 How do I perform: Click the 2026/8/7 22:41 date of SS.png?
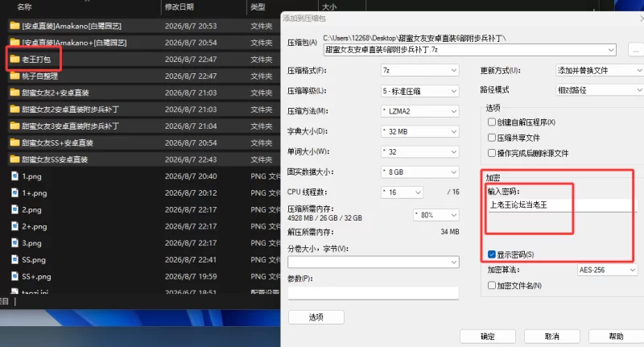click(191, 260)
